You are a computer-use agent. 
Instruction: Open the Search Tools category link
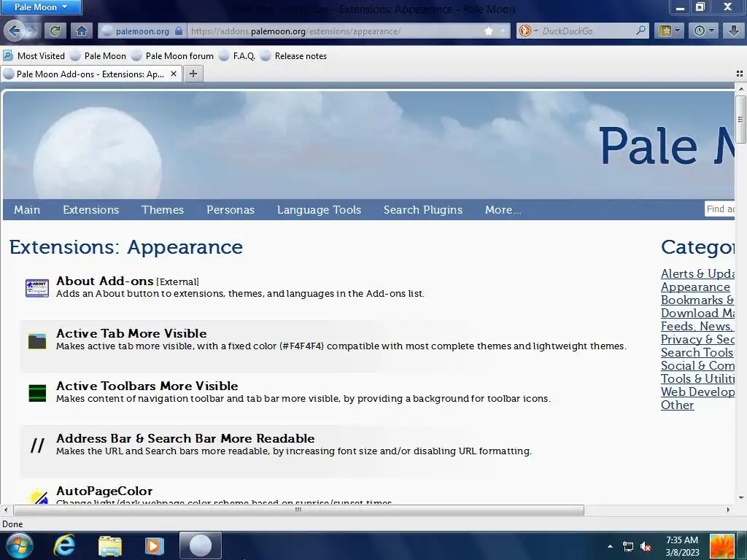point(697,352)
